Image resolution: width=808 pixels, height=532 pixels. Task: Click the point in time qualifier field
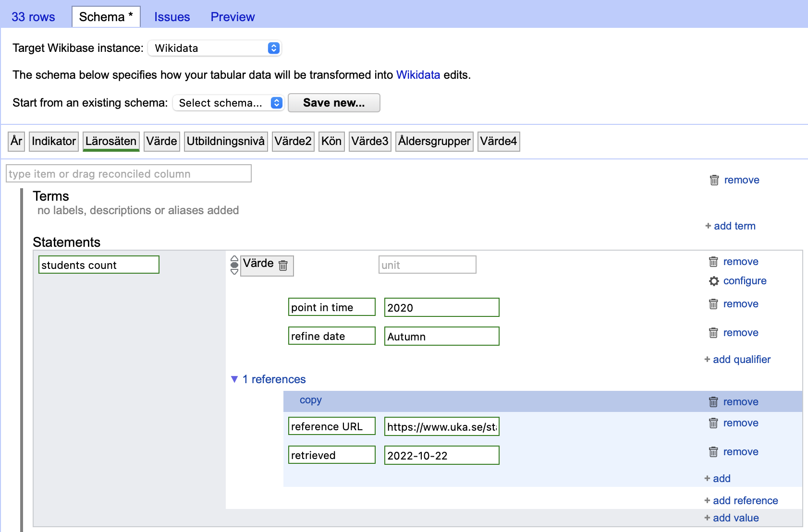coord(332,307)
